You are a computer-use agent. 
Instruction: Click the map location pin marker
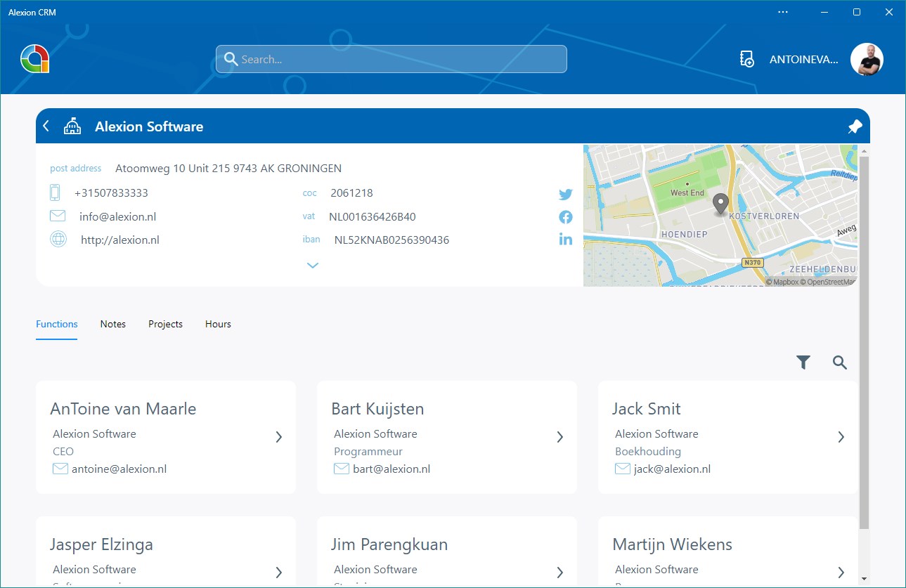tap(720, 204)
